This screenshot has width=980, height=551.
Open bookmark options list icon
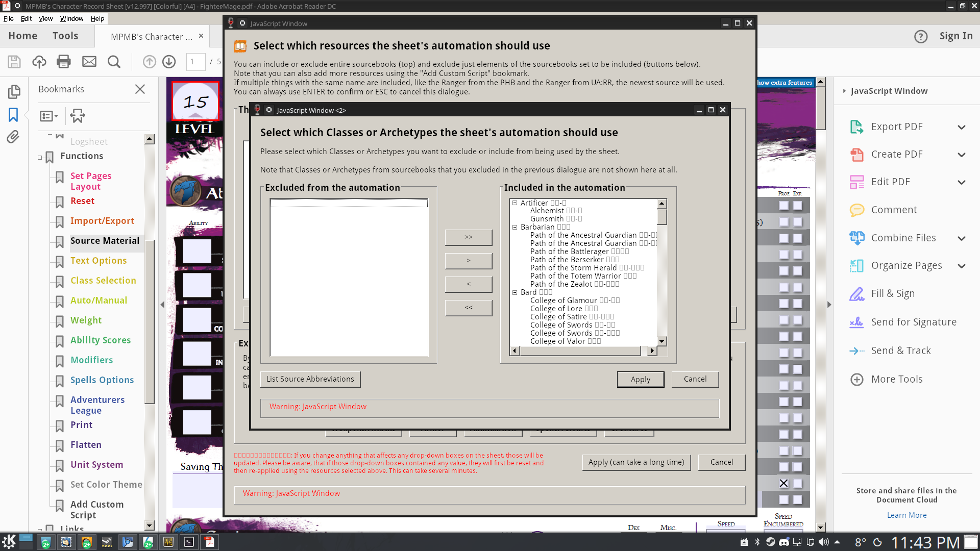49,116
